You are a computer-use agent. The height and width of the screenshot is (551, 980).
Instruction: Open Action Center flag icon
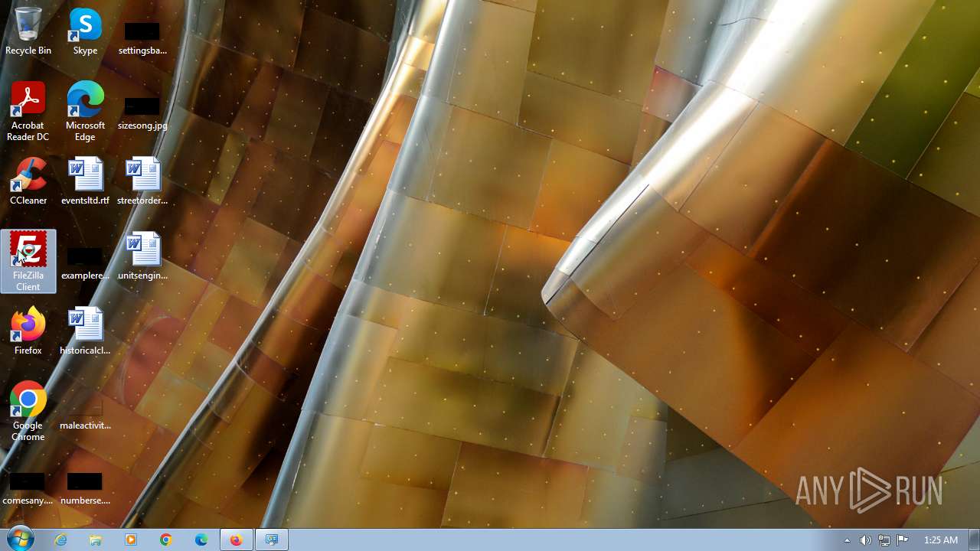tap(902, 540)
